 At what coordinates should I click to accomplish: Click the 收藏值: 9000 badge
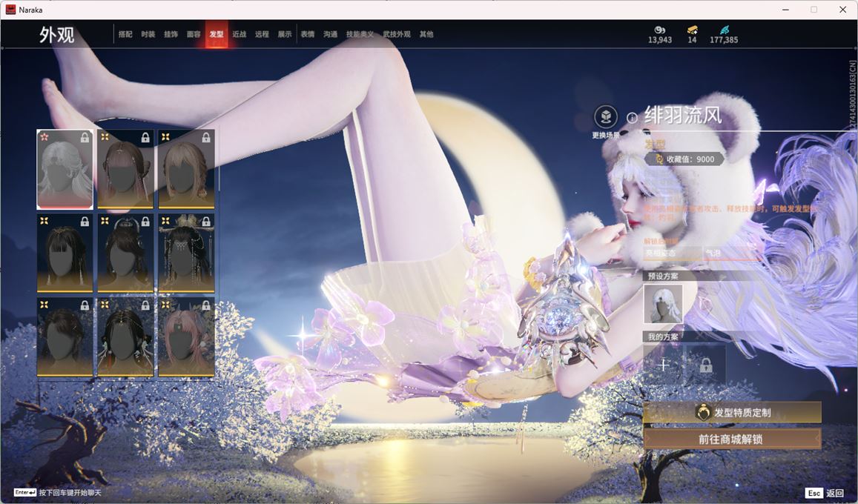[685, 159]
